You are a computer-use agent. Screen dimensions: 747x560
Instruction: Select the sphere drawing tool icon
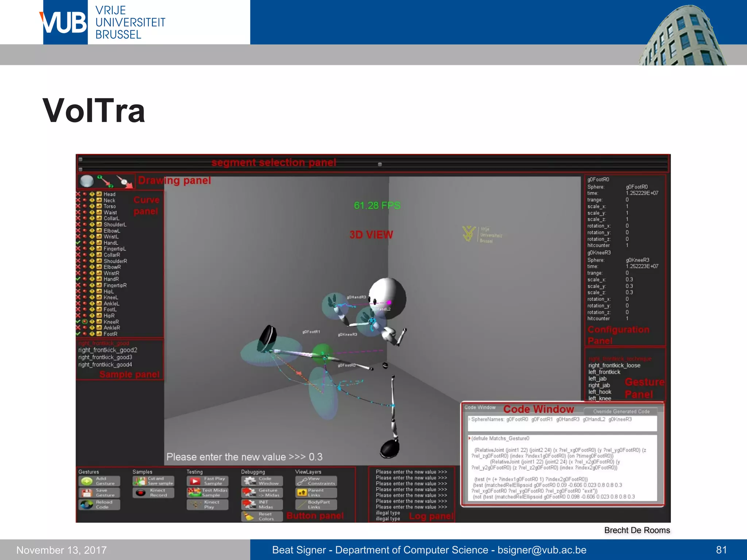[x=87, y=181]
